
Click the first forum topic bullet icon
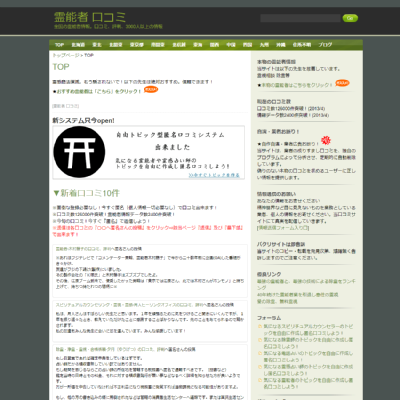click(260, 326)
